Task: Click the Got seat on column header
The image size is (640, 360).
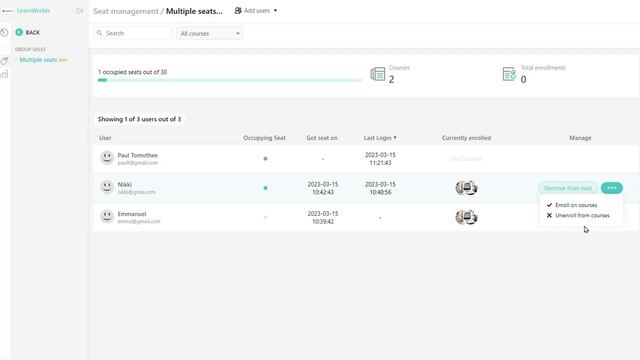Action: pos(322,138)
